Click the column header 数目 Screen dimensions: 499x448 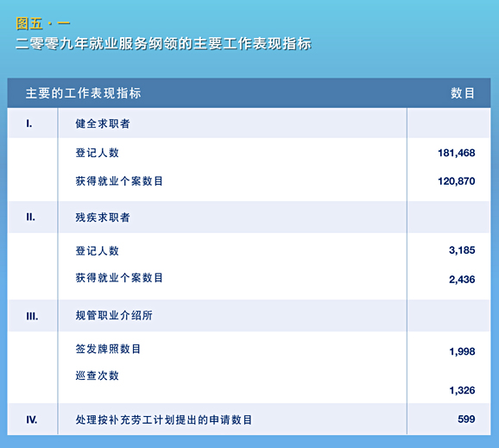463,93
